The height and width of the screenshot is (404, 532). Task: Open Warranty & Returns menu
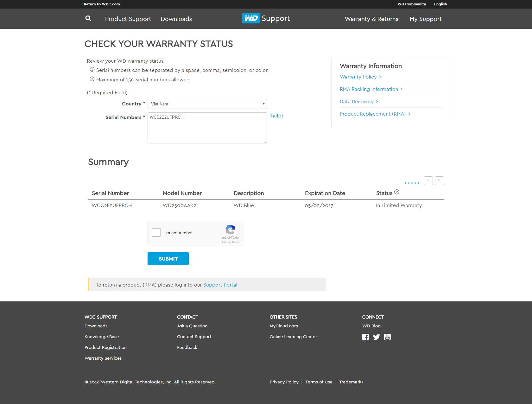click(371, 19)
